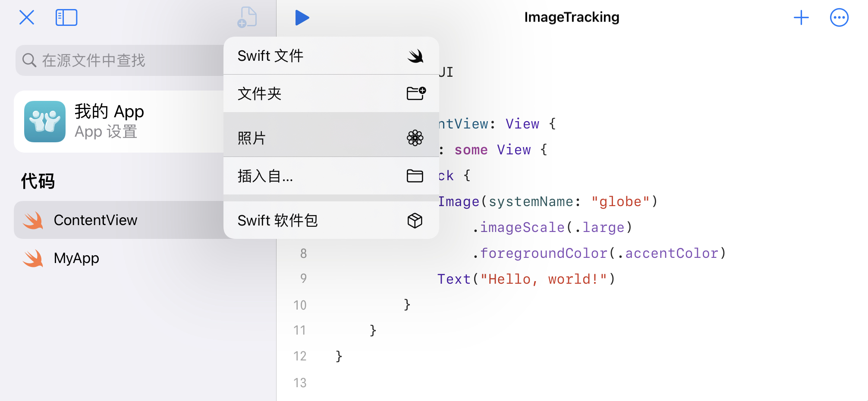Viewport: 868px width, 401px height.
Task: Run the app with the play button
Action: click(x=302, y=17)
